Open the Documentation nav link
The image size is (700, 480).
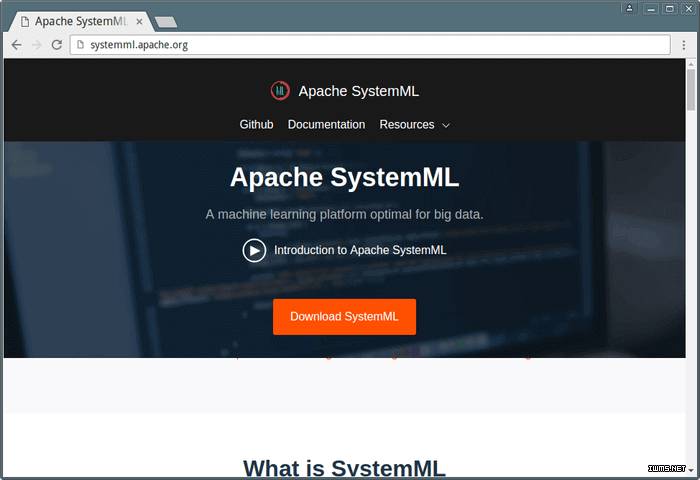326,125
